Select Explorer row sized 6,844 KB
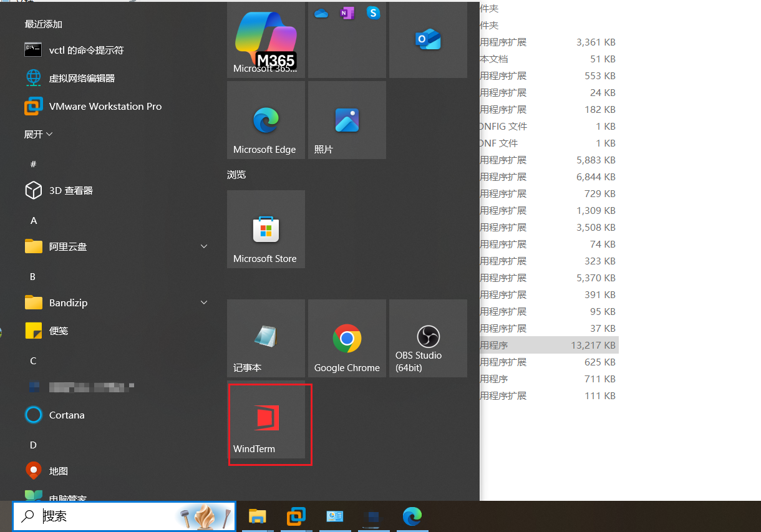Screen dimensions: 761x532 click(549, 177)
